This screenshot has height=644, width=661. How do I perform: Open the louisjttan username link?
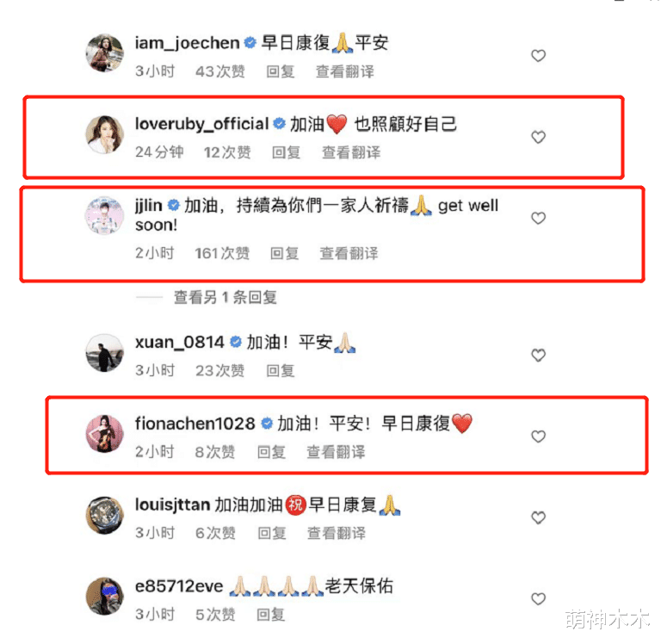coord(172,505)
